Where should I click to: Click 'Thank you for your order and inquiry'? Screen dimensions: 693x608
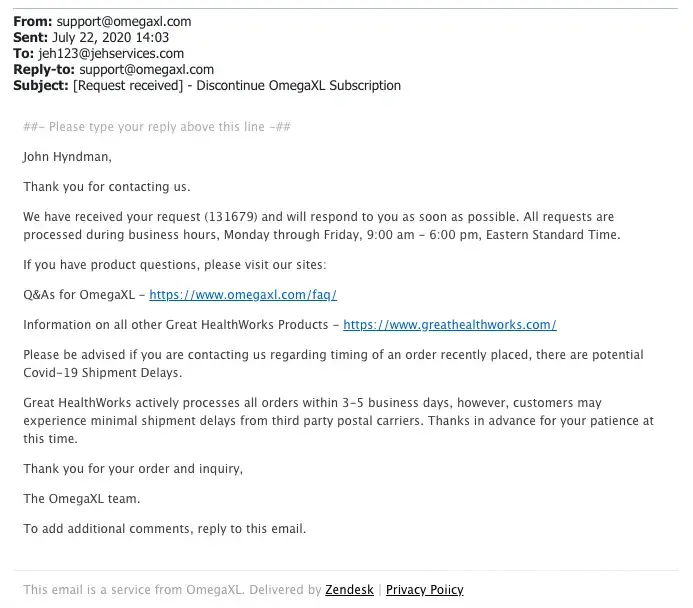pos(133,469)
